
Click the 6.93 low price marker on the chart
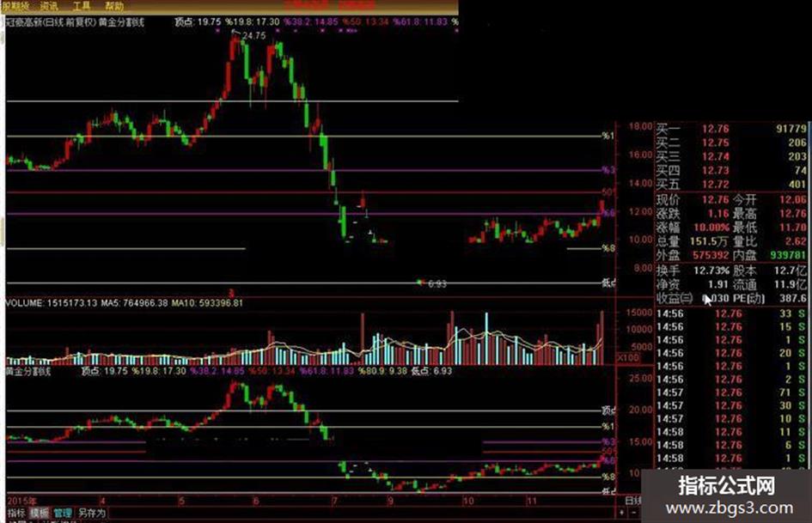[x=437, y=283]
